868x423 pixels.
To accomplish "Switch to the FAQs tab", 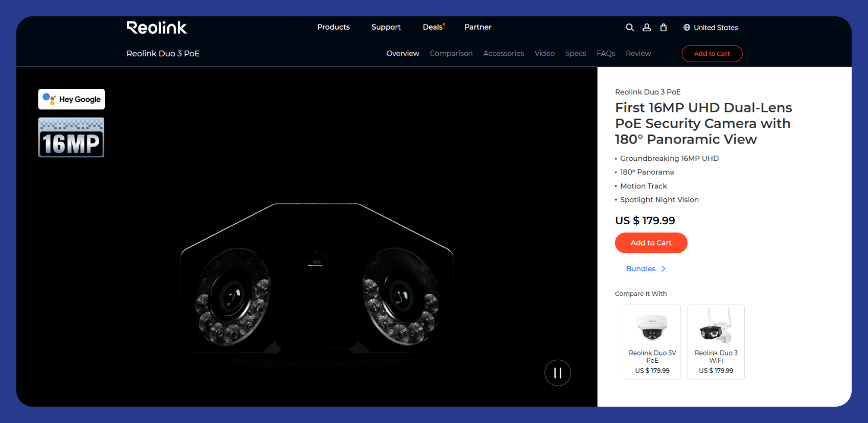I will click(606, 54).
